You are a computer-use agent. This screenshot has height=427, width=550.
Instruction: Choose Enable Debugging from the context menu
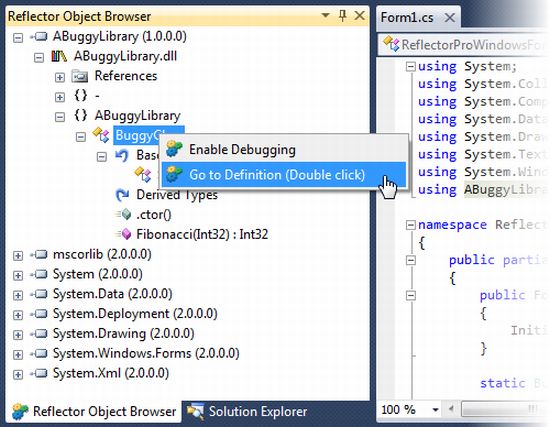click(283, 149)
